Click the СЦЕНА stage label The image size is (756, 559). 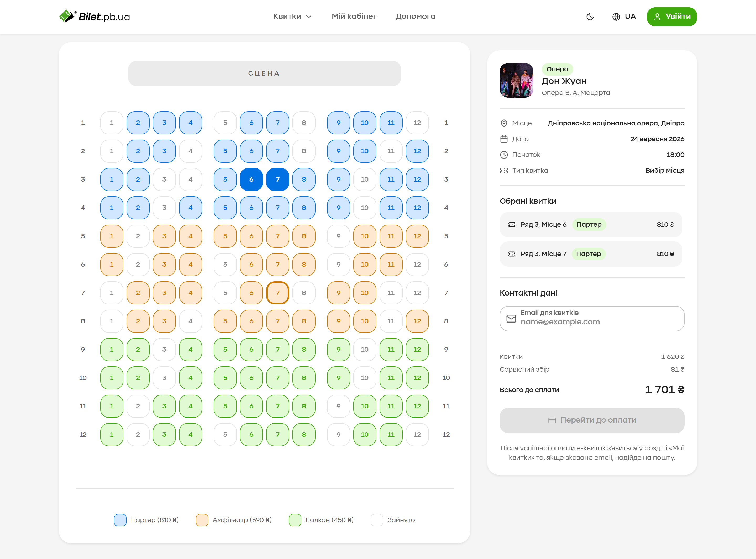[264, 73]
